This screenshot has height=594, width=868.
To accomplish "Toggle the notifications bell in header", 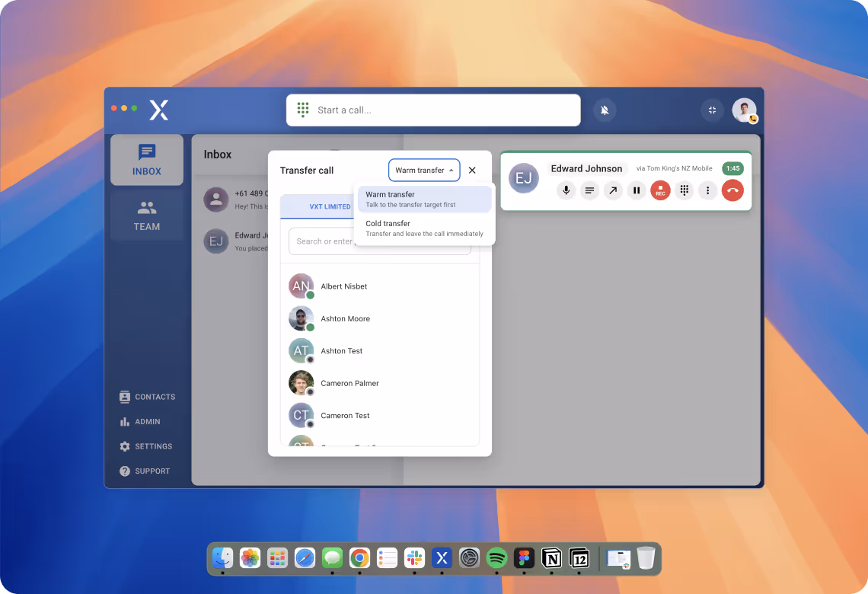I will pyautogui.click(x=605, y=110).
